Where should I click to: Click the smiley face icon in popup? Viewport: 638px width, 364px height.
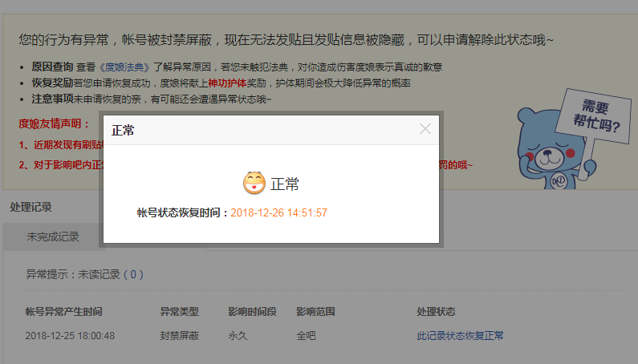[x=254, y=184]
